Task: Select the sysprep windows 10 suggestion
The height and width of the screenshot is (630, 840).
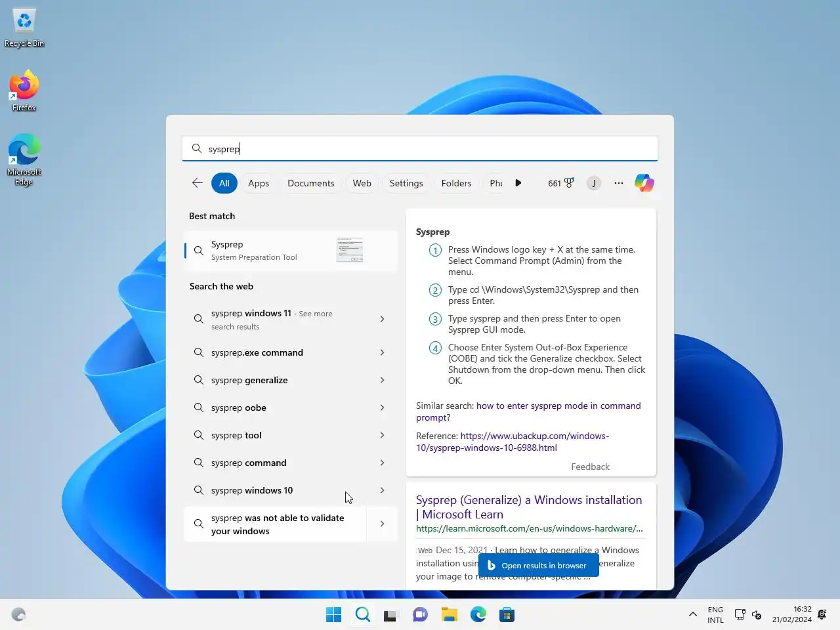Action: click(x=276, y=490)
